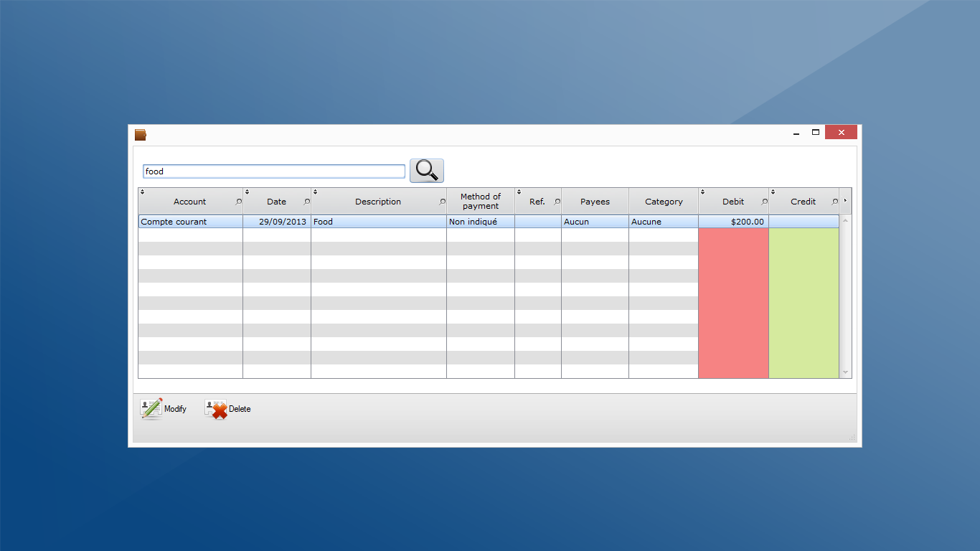The height and width of the screenshot is (551, 980).
Task: Click the Category column header
Action: pyautogui.click(x=664, y=201)
